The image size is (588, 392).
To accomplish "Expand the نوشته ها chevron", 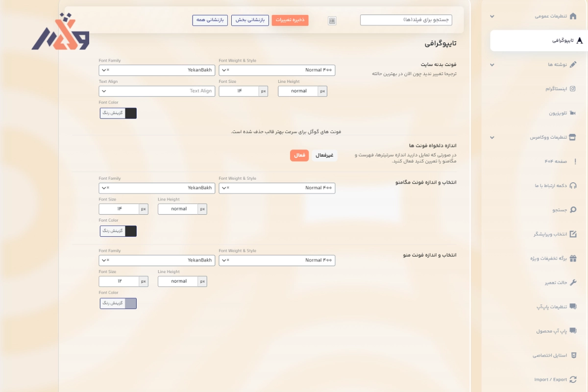I will coord(492,65).
